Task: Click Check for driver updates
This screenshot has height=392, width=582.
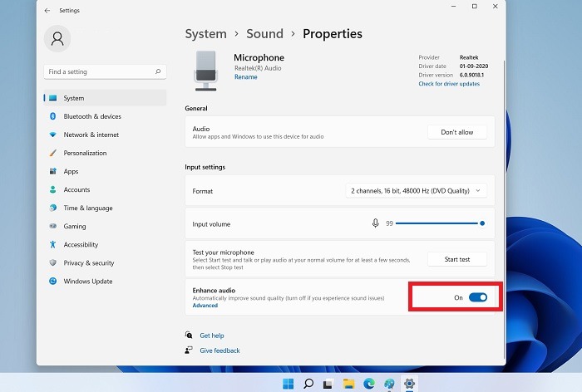Action: pyautogui.click(x=449, y=84)
